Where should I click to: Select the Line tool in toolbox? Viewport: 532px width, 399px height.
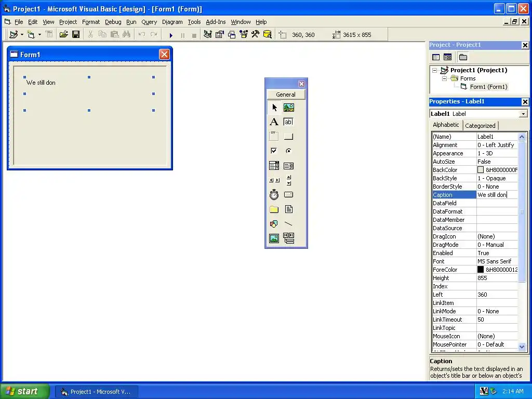[289, 224]
